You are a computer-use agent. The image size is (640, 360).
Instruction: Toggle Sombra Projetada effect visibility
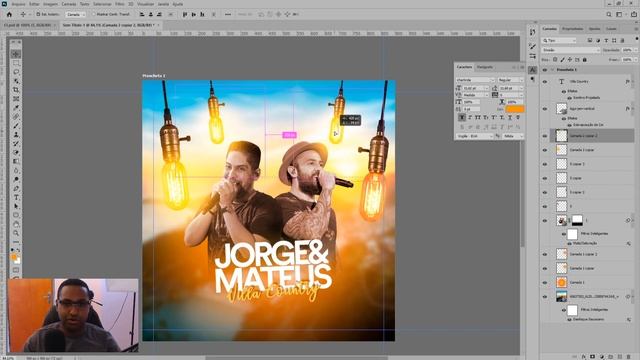tap(569, 98)
